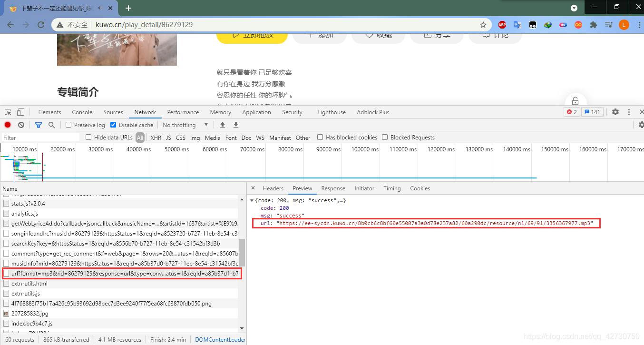This screenshot has height=345, width=644.
Task: Click the browser back arrow
Action: pyautogui.click(x=10, y=25)
